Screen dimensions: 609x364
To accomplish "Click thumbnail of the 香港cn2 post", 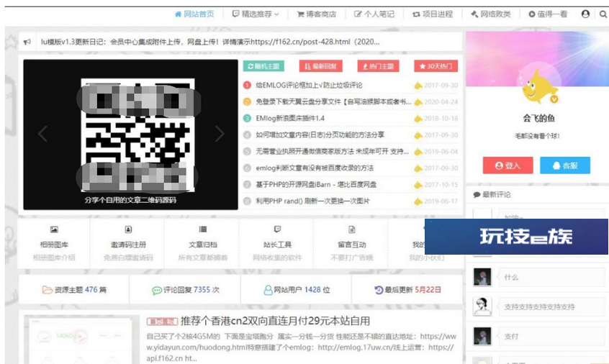I will coord(81,339).
